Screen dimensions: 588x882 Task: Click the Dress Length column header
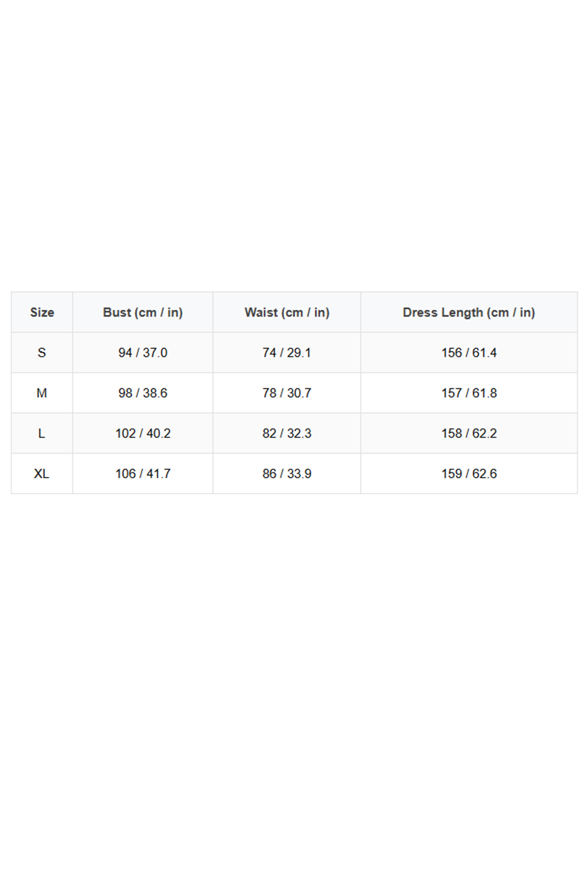click(469, 312)
